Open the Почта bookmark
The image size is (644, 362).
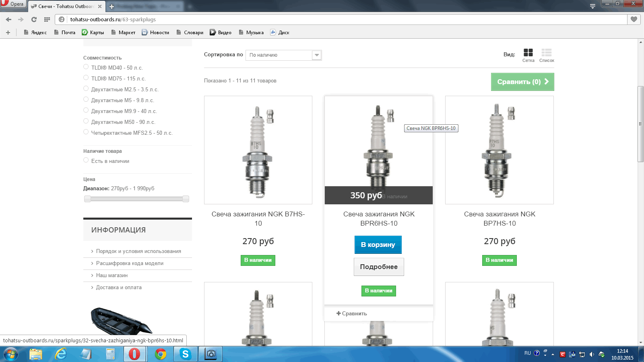pos(65,33)
